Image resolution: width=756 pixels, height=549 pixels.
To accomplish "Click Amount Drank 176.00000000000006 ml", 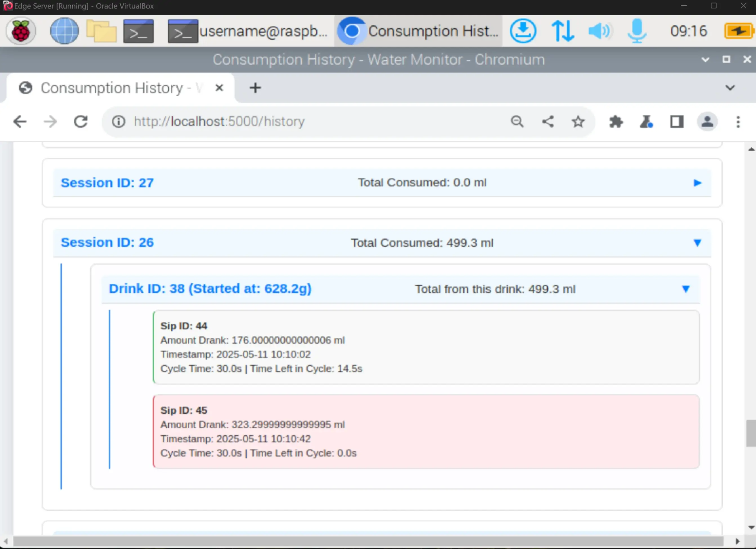I will (252, 340).
